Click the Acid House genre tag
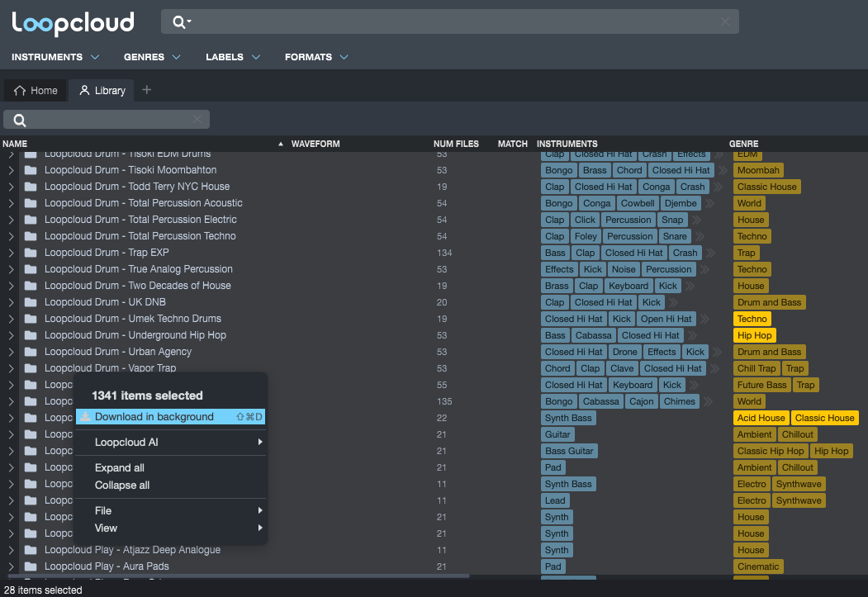This screenshot has height=597, width=868. pos(761,419)
